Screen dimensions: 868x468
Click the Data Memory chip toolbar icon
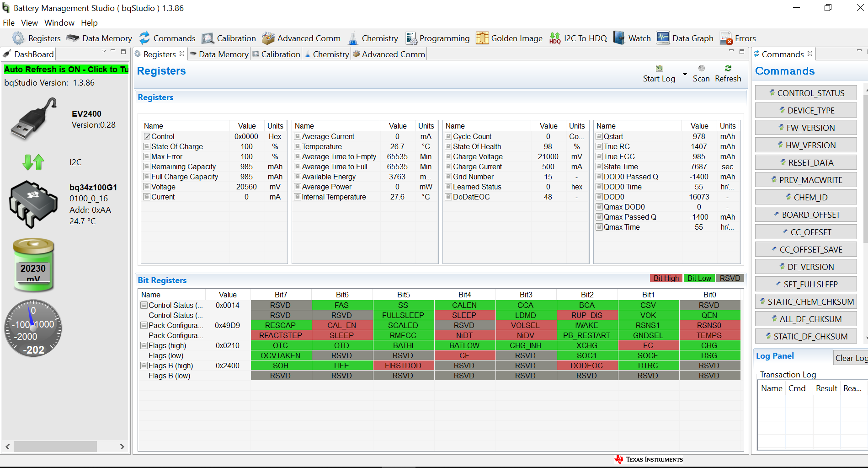point(72,38)
